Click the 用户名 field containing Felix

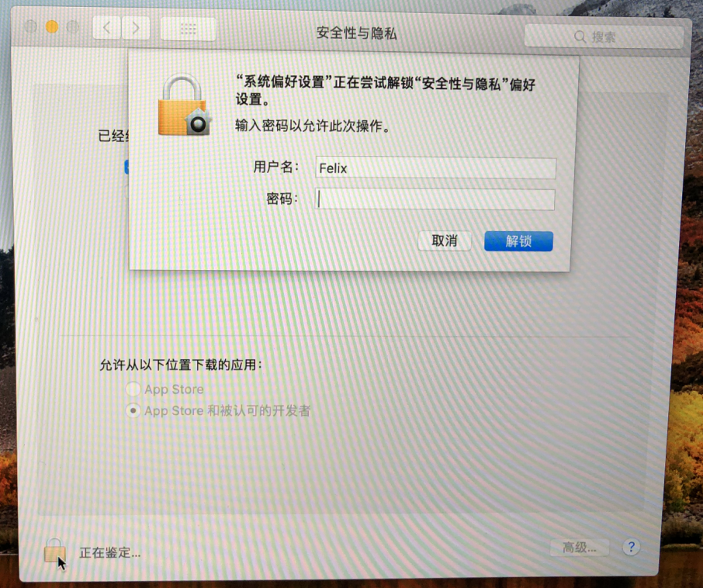tap(436, 168)
